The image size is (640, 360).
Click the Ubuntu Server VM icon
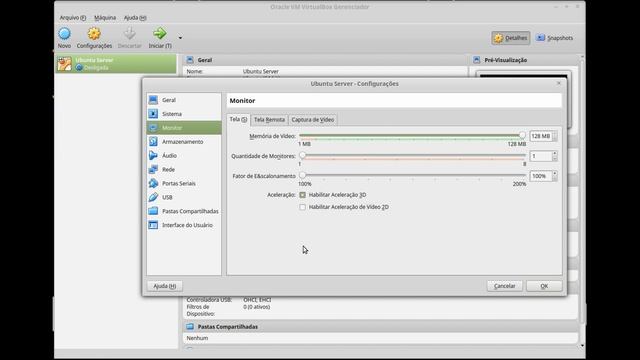point(64,64)
